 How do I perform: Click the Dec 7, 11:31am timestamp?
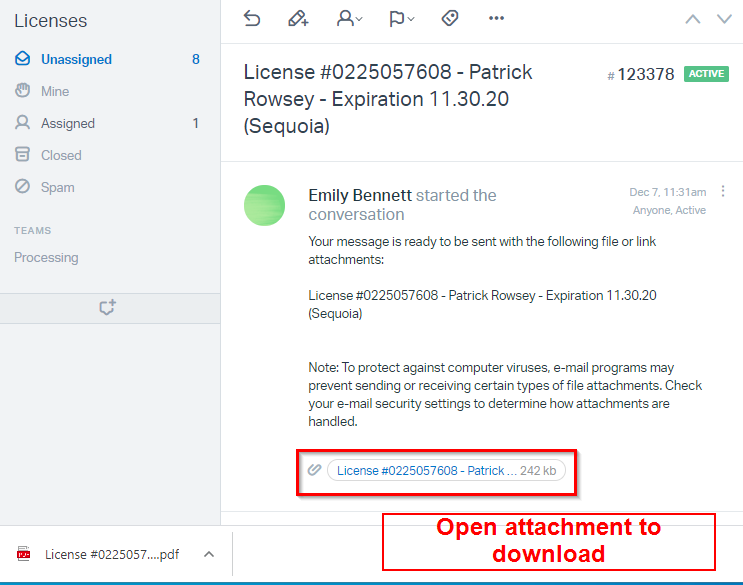[668, 192]
